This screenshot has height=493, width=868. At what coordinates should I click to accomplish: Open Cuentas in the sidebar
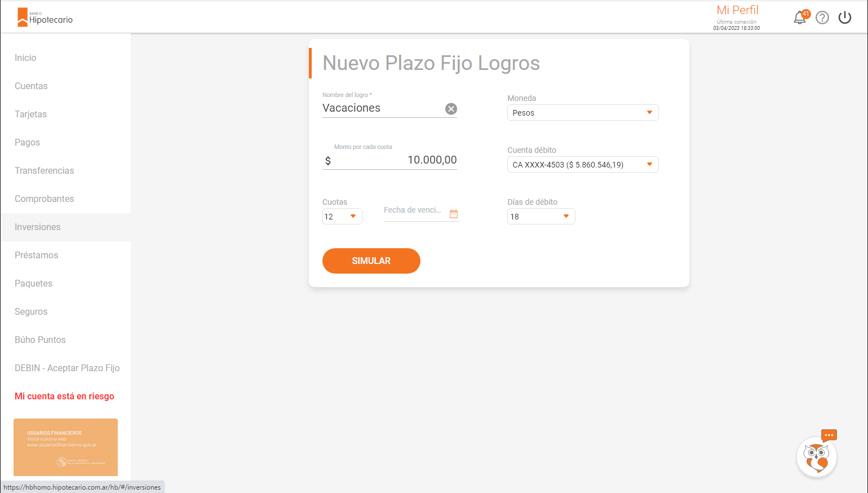pyautogui.click(x=31, y=86)
